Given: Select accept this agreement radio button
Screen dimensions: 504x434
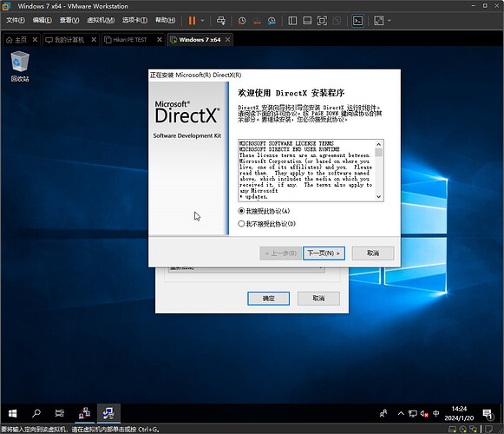Looking at the screenshot, I should point(241,211).
